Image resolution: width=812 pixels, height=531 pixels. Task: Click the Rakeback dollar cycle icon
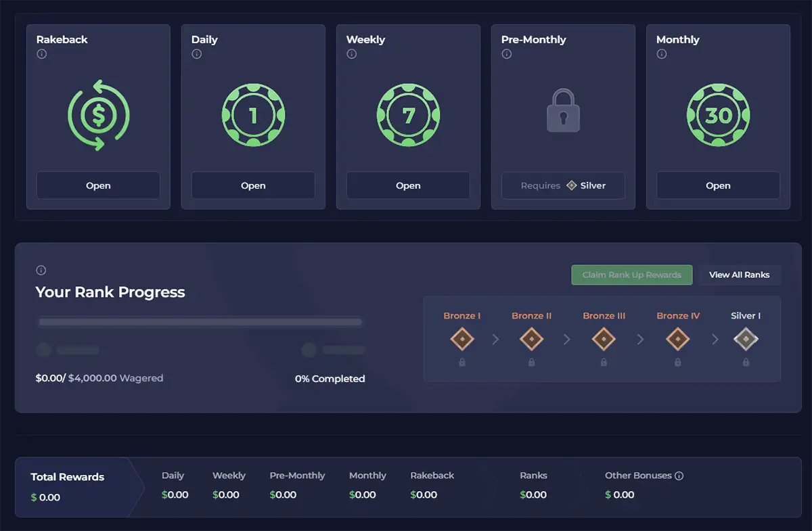pos(98,115)
